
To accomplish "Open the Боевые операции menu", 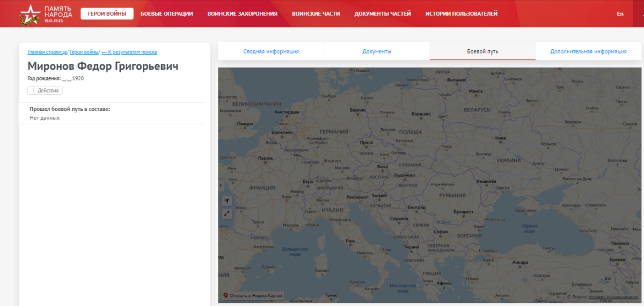I will tap(166, 13).
